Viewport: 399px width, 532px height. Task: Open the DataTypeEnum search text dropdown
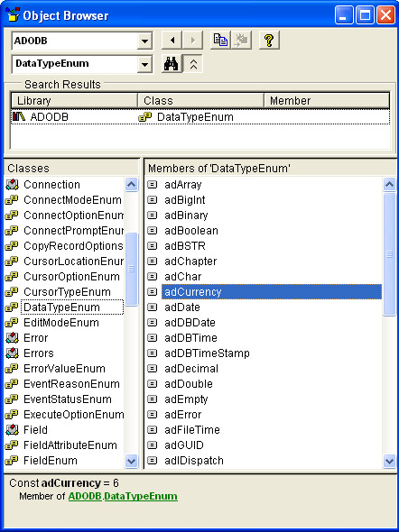[x=144, y=64]
